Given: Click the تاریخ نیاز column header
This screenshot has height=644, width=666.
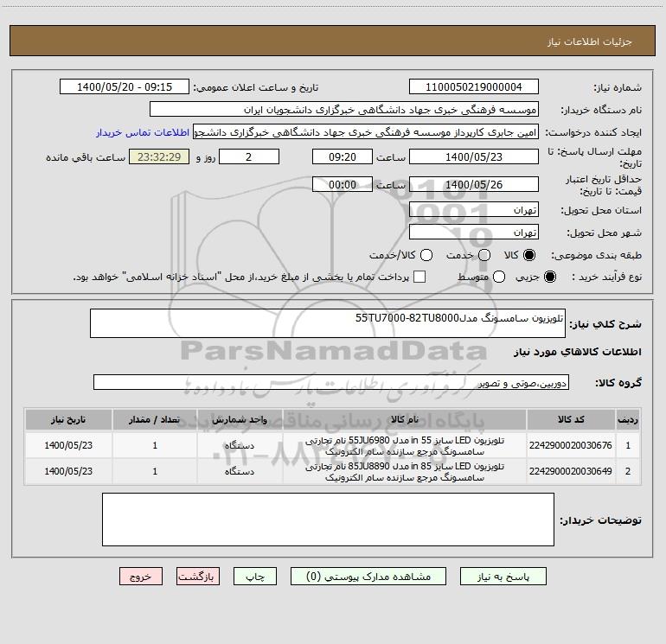Looking at the screenshot, I should tap(68, 419).
